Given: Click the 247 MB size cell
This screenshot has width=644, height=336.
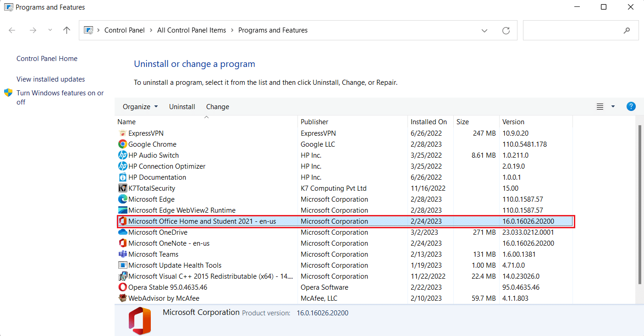Looking at the screenshot, I should 484,133.
